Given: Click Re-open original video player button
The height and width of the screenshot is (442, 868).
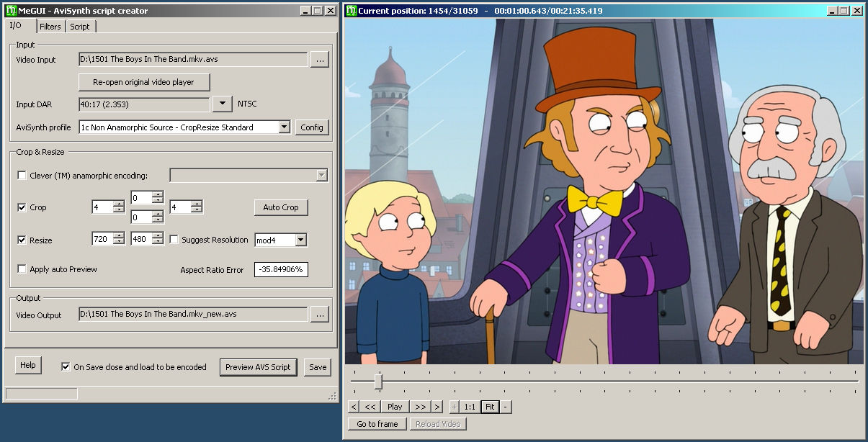Looking at the screenshot, I should coord(144,82).
